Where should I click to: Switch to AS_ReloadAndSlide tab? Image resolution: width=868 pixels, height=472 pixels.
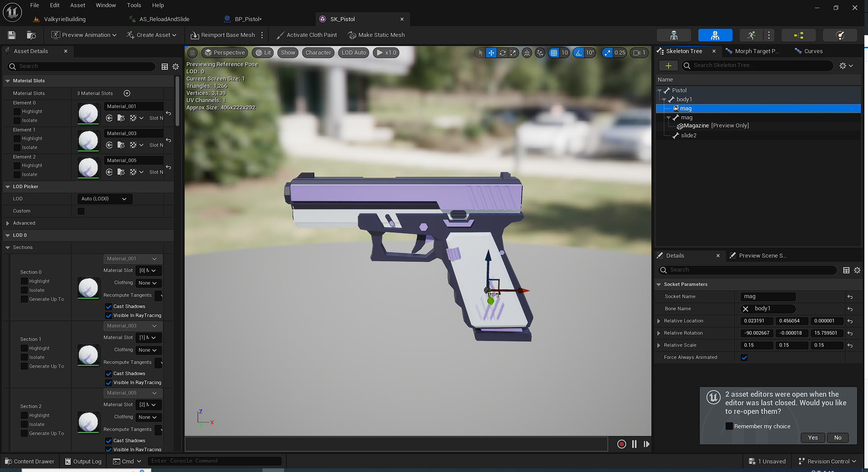click(164, 19)
